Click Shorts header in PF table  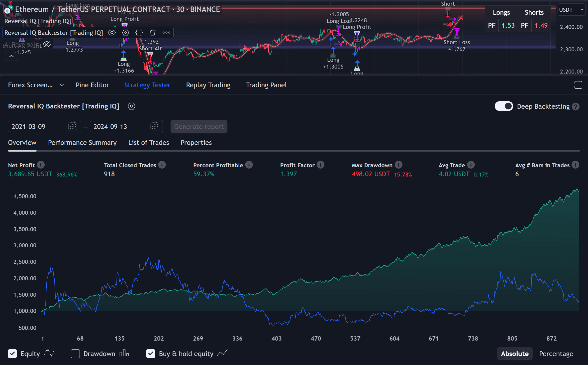[534, 12]
